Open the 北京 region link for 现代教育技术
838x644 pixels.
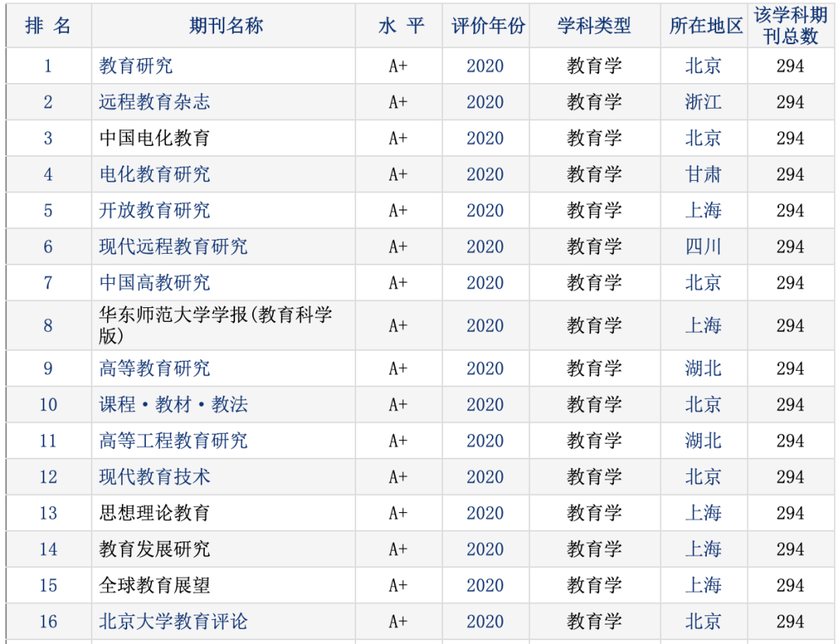[x=703, y=476]
